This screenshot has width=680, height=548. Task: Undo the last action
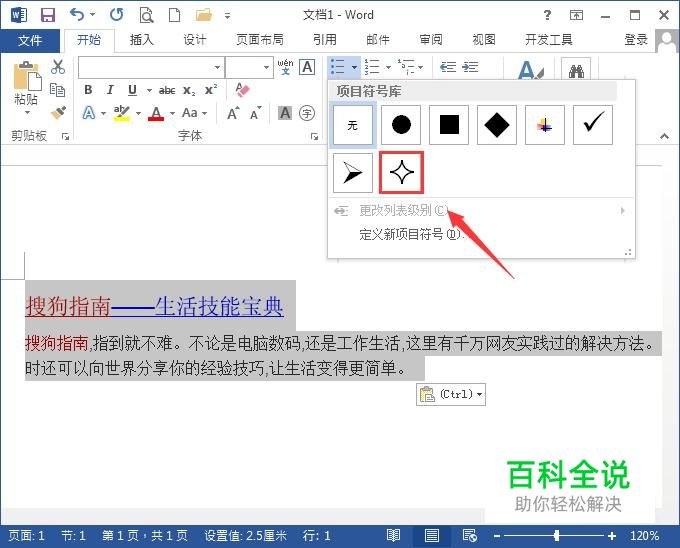click(77, 15)
